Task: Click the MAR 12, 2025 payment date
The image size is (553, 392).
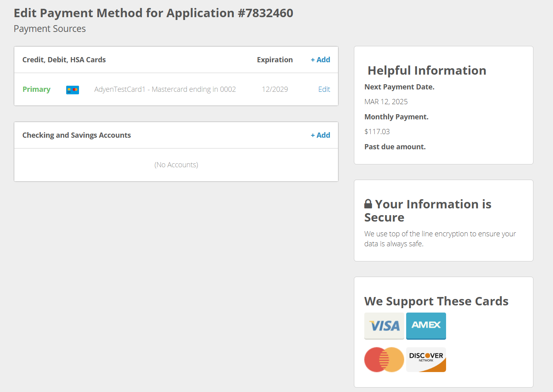Action: click(x=386, y=102)
